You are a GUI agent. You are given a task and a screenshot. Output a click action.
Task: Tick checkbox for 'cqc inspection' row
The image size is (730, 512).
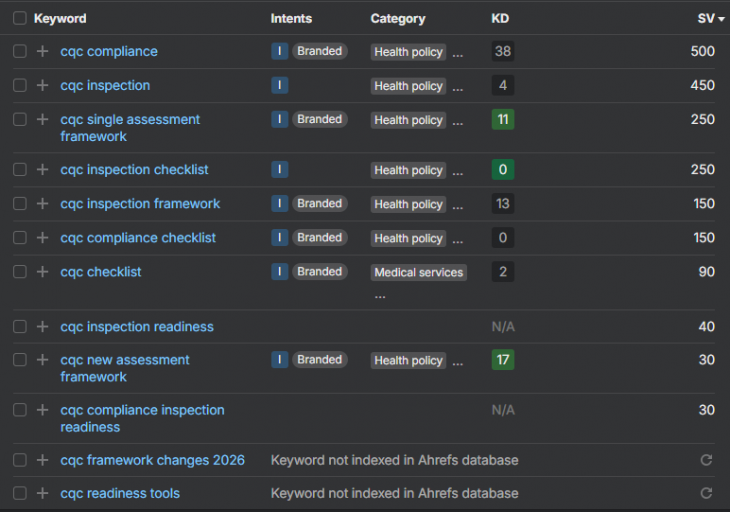(20, 85)
